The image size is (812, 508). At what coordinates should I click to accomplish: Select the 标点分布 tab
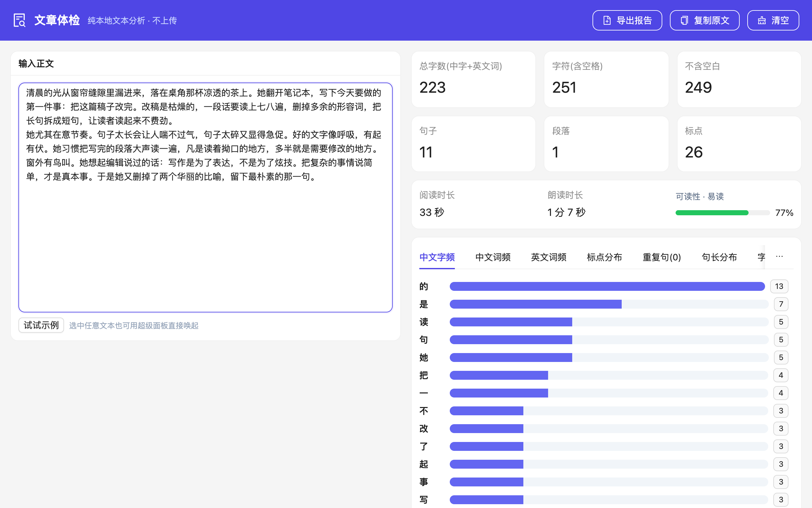pos(604,257)
